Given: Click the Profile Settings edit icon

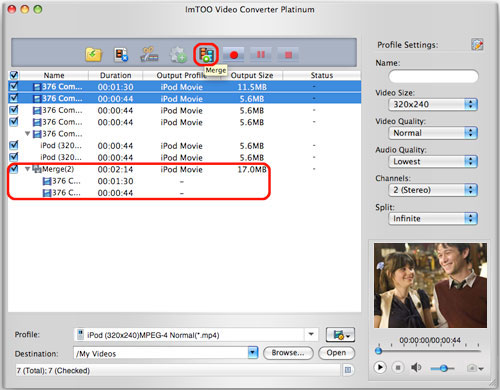Looking at the screenshot, I should point(477,44).
